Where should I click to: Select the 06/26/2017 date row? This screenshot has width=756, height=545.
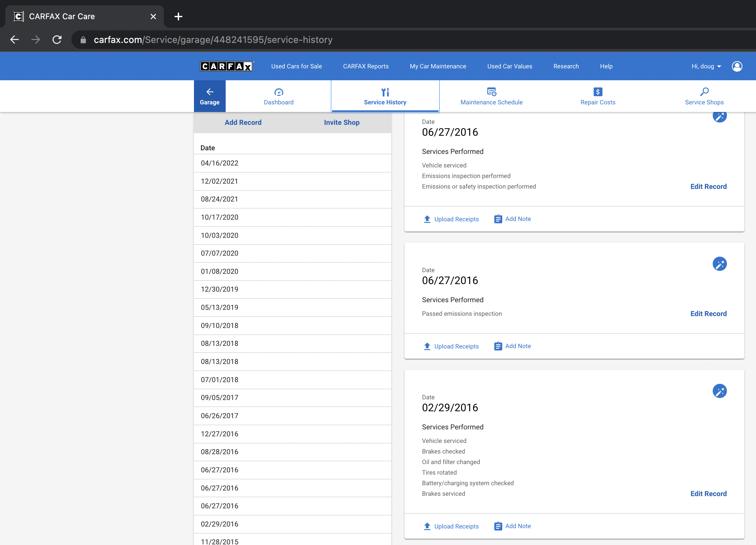292,416
